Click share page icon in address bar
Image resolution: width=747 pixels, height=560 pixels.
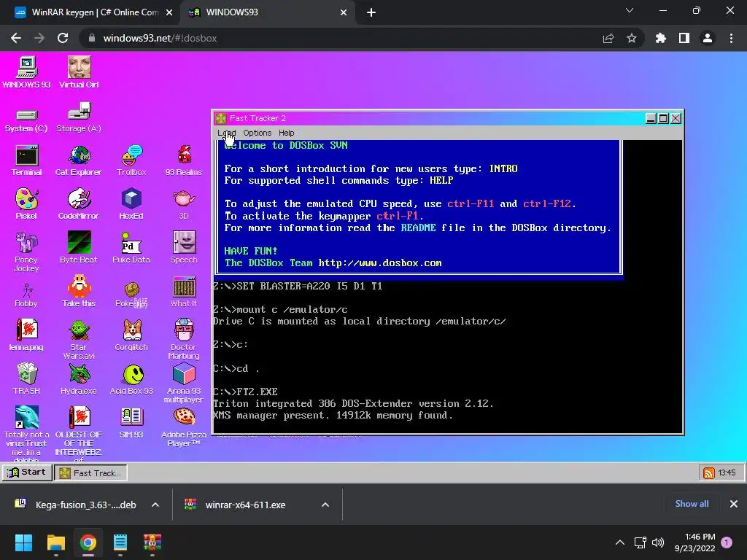pyautogui.click(x=608, y=38)
